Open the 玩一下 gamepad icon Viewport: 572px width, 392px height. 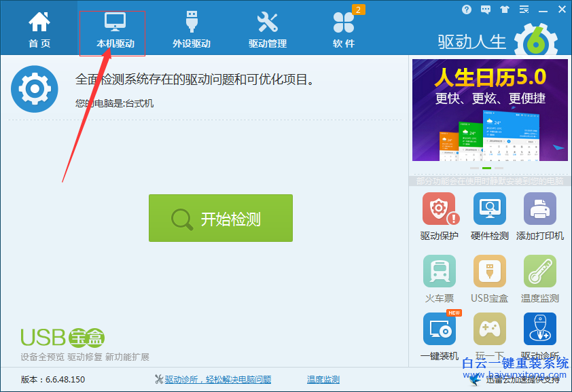pyautogui.click(x=489, y=329)
